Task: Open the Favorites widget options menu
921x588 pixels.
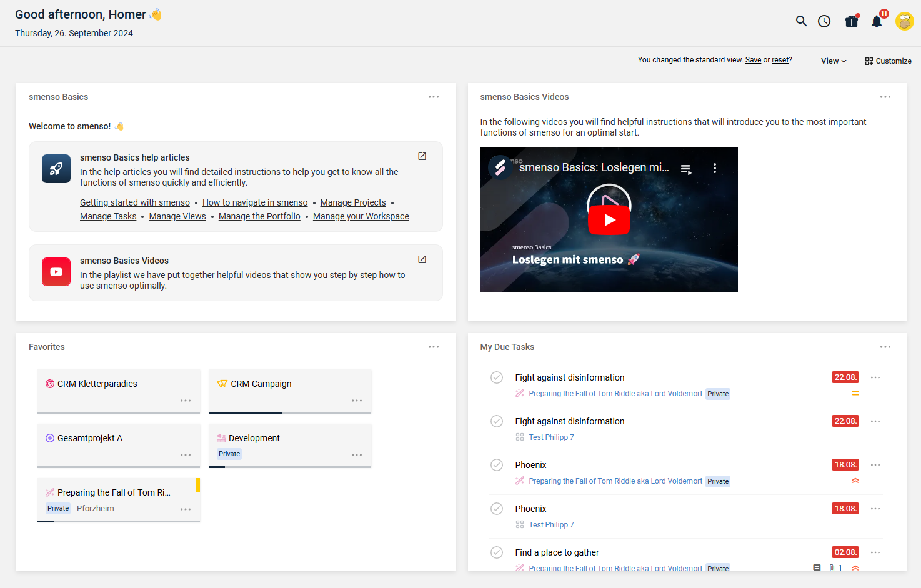Action: [x=434, y=347]
